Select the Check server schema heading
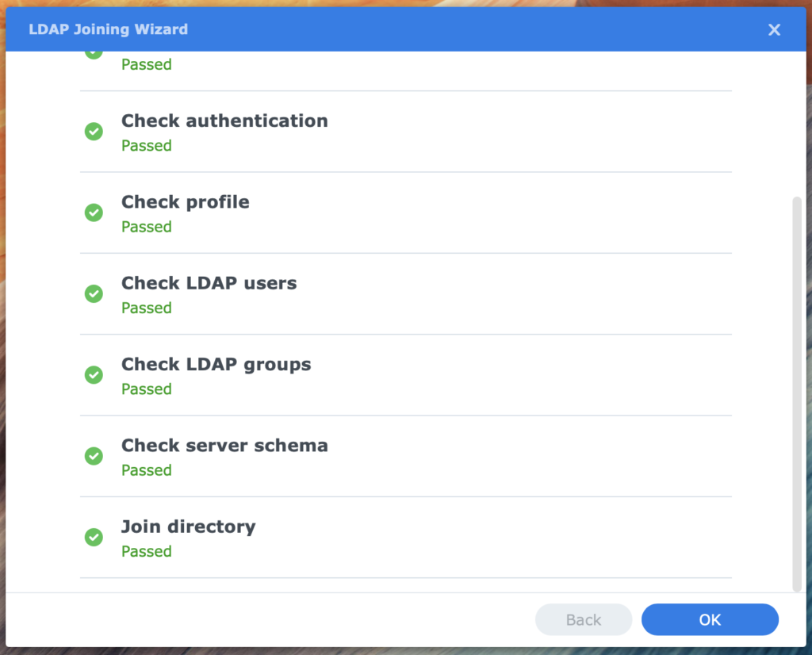The height and width of the screenshot is (655, 812). [224, 446]
